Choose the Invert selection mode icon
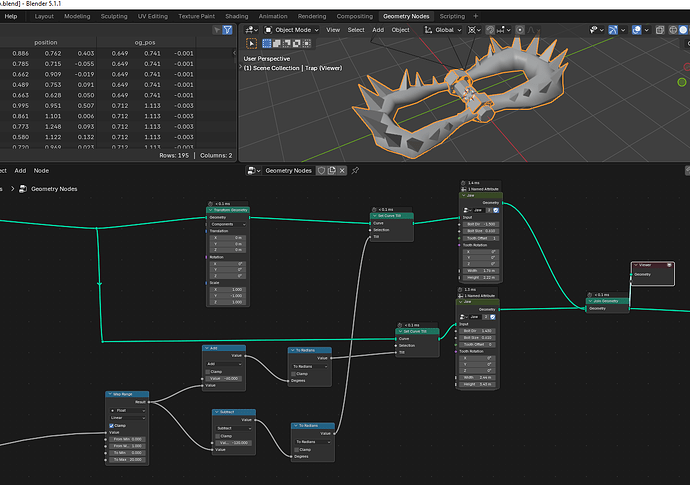 coord(297,43)
